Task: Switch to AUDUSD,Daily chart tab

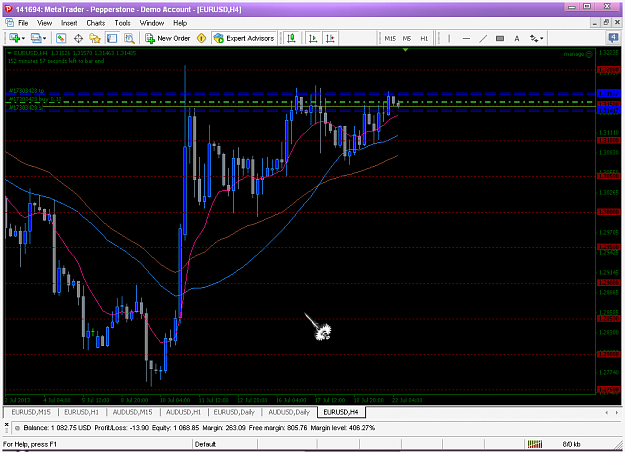Action: pos(289,412)
